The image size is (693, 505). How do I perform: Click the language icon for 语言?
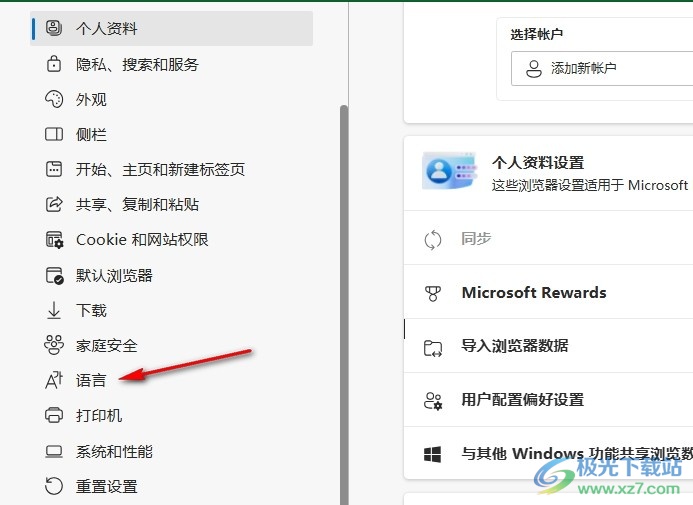[54, 380]
